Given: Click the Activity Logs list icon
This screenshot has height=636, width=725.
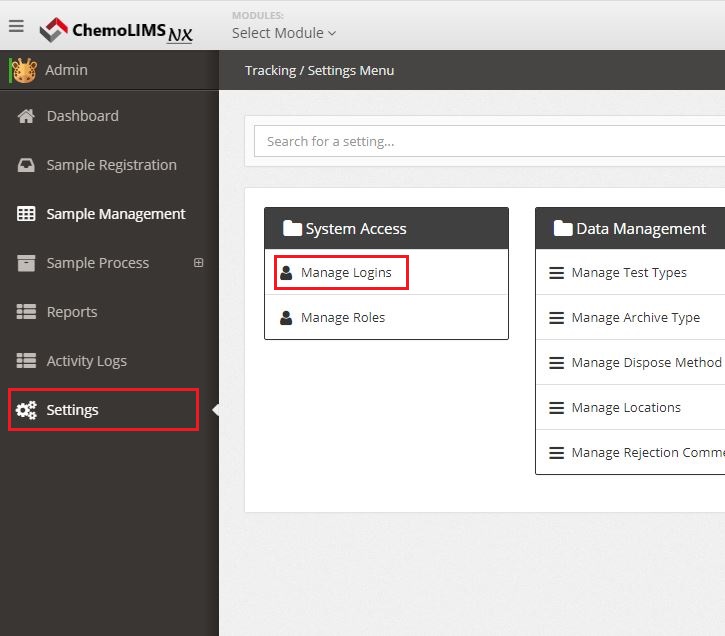Looking at the screenshot, I should [27, 361].
